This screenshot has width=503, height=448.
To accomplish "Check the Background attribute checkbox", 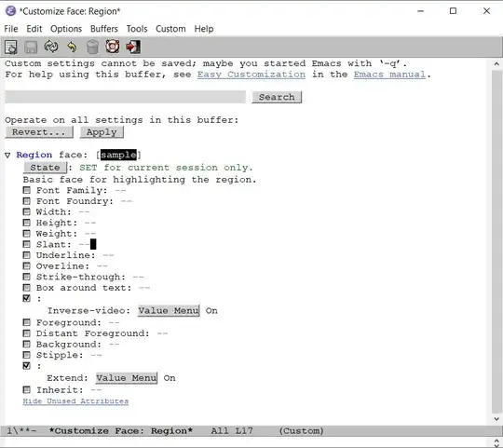I will (27, 344).
